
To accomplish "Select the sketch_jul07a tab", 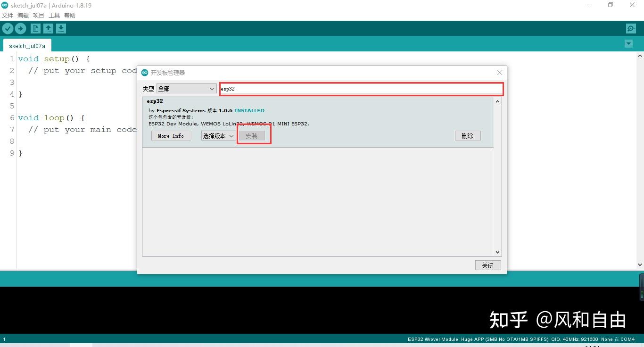I will [x=27, y=46].
